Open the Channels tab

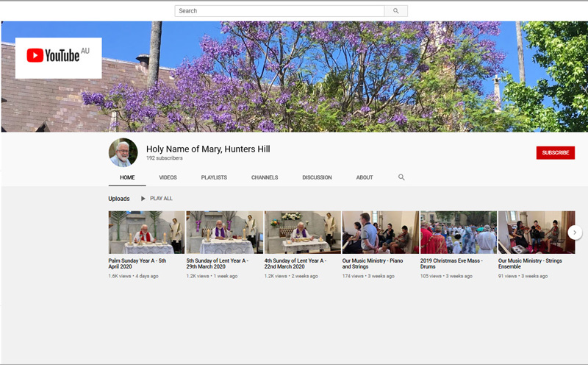[265, 177]
